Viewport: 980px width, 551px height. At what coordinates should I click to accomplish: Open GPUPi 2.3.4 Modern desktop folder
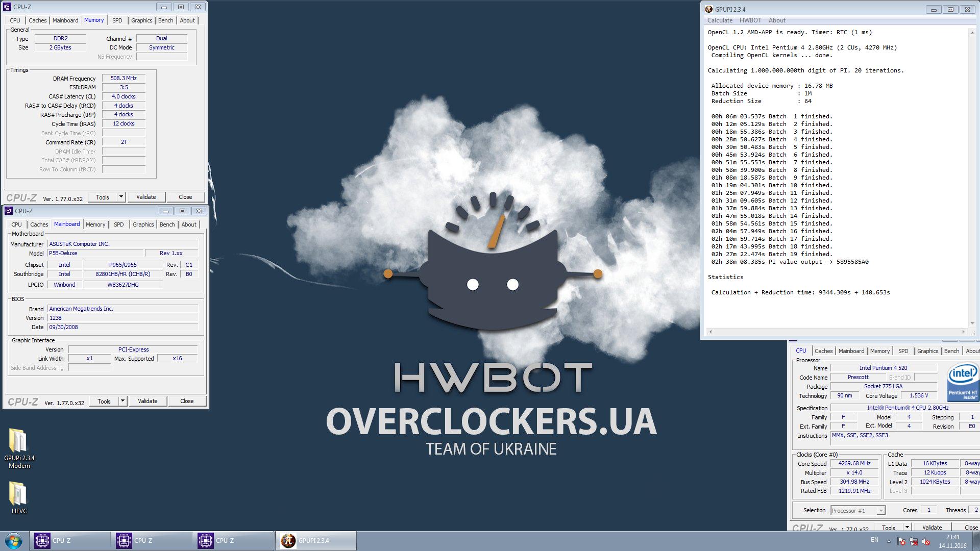(19, 448)
